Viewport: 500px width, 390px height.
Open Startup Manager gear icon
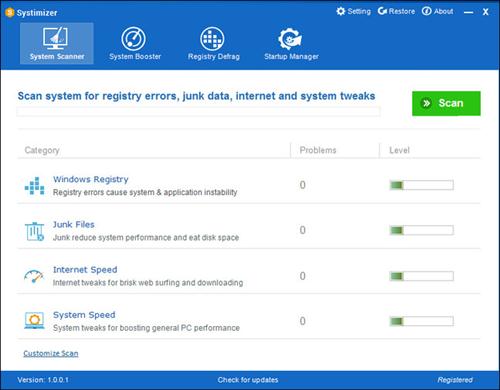(x=290, y=39)
